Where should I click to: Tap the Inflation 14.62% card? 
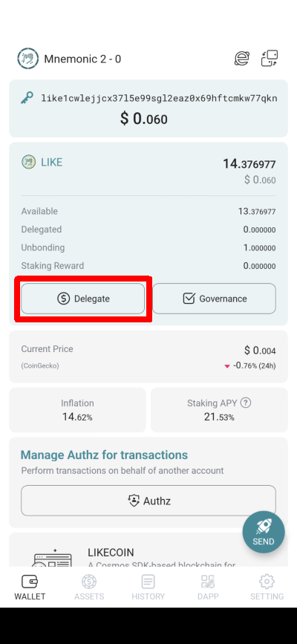(x=77, y=410)
